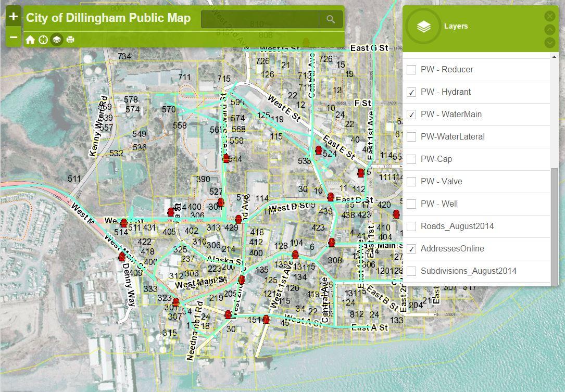Click the search magnifier button

coord(331,19)
